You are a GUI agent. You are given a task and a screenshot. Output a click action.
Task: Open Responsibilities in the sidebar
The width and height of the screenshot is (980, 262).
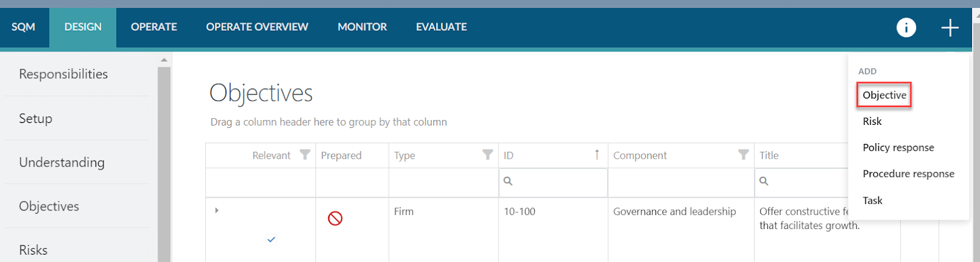point(64,74)
